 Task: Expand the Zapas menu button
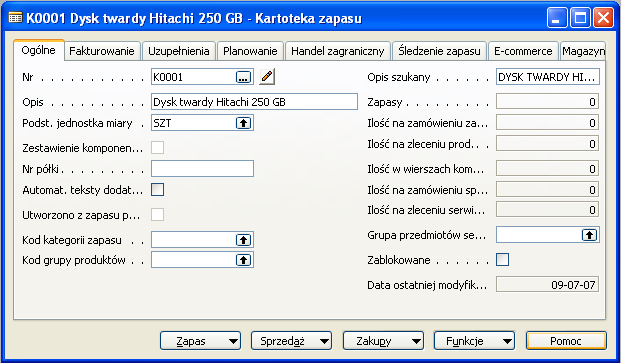coord(200,341)
